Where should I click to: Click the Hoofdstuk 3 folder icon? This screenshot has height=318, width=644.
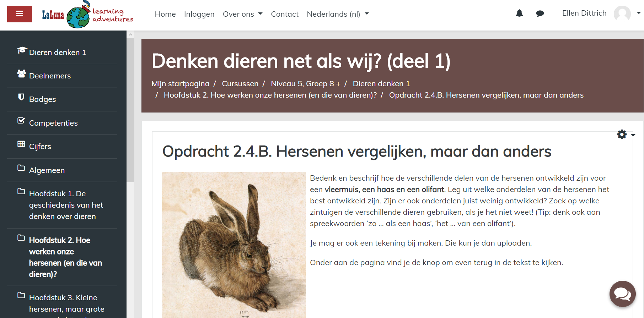pos(21,295)
